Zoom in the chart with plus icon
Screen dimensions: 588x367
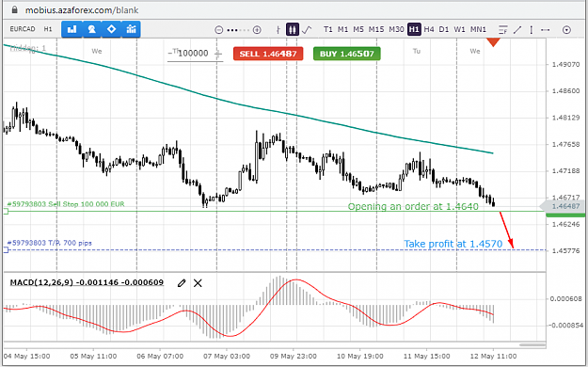click(x=257, y=30)
